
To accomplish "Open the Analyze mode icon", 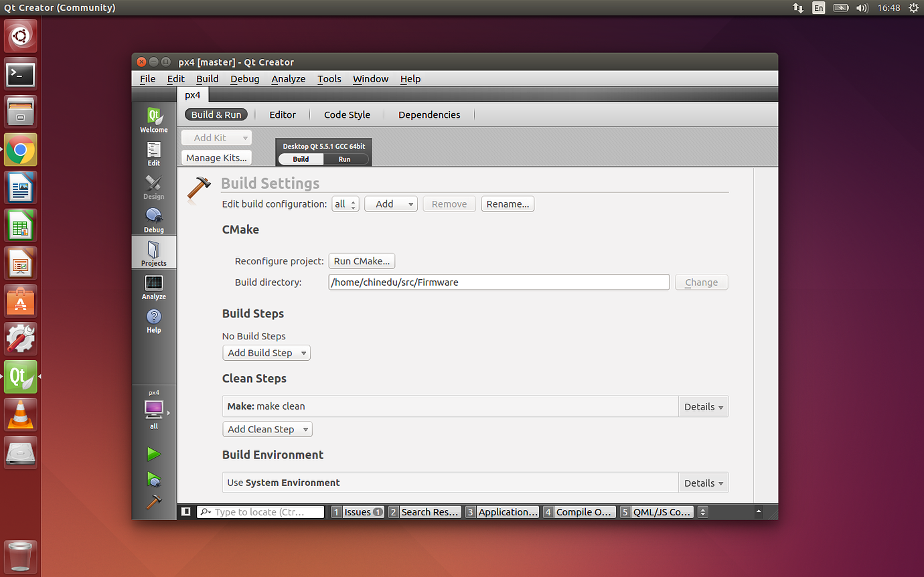I will pyautogui.click(x=154, y=287).
